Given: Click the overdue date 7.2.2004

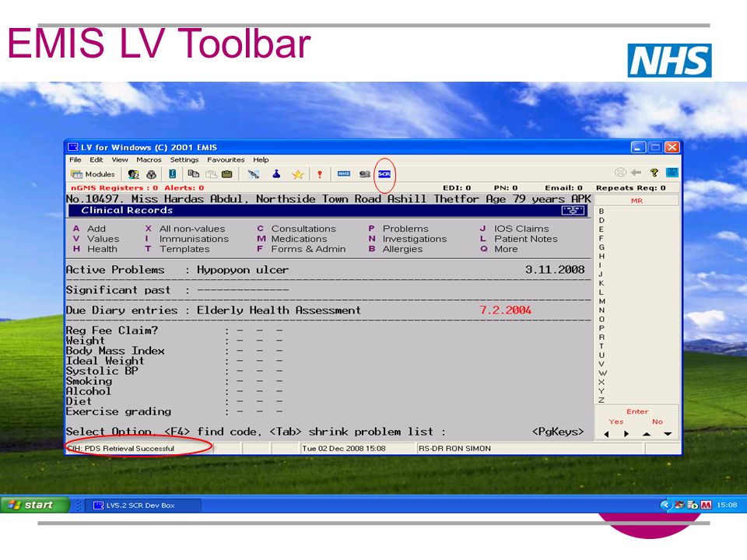Looking at the screenshot, I should click(x=506, y=310).
